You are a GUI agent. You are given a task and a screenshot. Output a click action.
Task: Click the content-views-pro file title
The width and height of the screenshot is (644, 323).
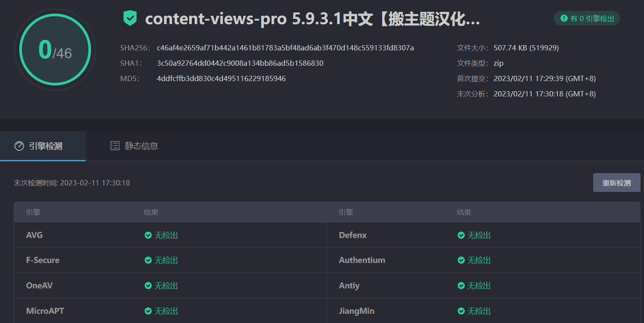(313, 19)
